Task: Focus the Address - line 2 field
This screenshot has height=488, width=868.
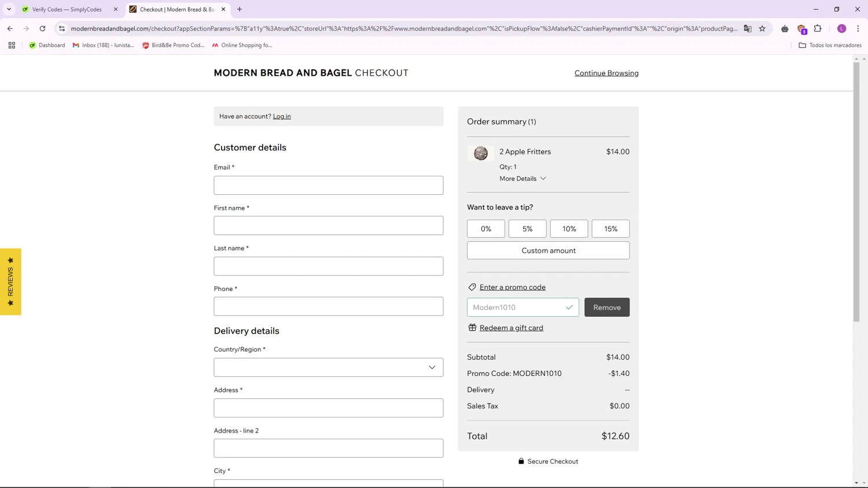Action: point(329,448)
